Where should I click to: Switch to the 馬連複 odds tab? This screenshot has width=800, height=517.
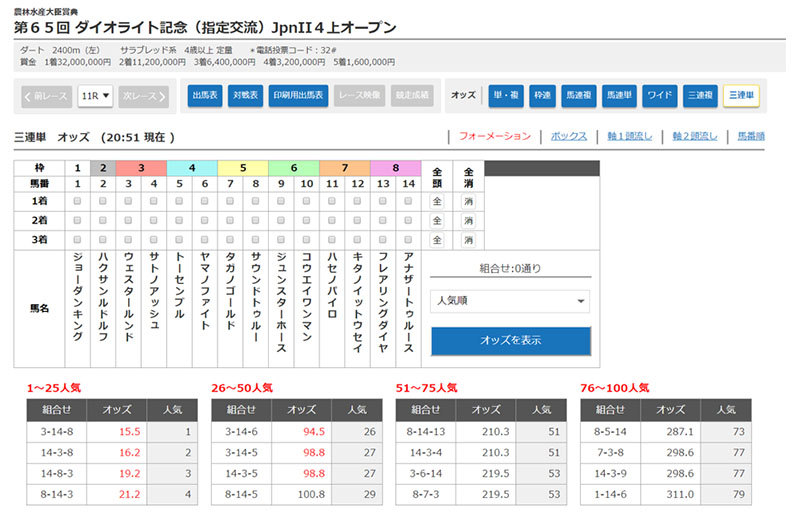point(578,96)
